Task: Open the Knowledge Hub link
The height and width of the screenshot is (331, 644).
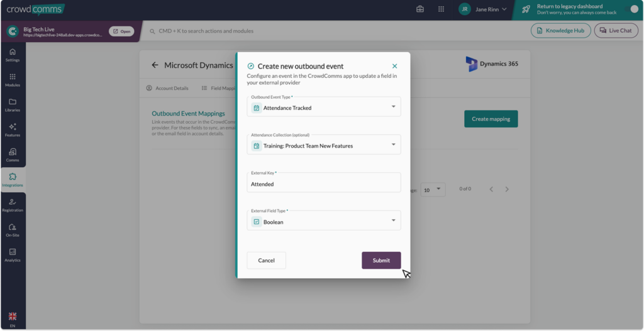Action: tap(561, 30)
